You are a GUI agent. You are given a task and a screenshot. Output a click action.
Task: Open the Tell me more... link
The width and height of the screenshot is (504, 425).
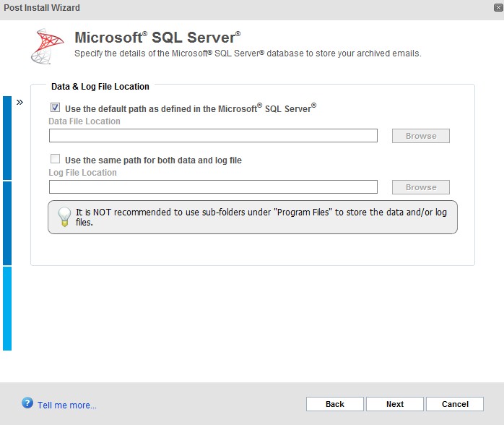(67, 405)
